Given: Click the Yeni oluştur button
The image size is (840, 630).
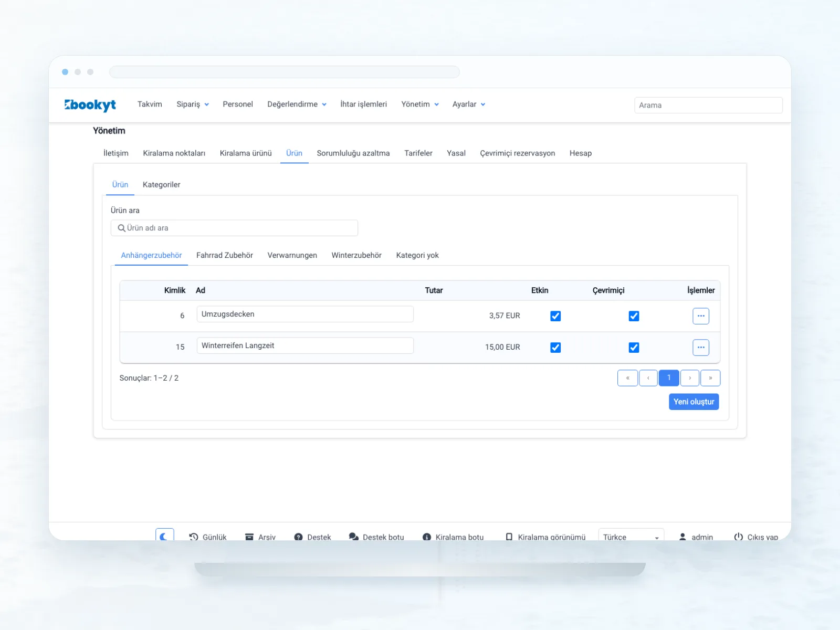Looking at the screenshot, I should 694,402.
